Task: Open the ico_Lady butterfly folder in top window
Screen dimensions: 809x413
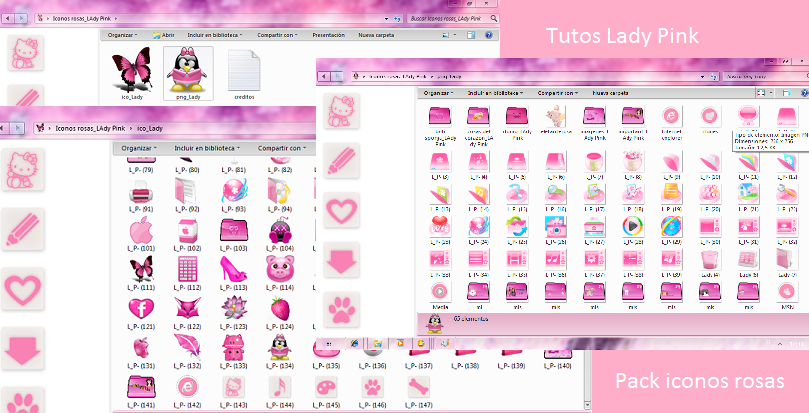Action: click(132, 73)
